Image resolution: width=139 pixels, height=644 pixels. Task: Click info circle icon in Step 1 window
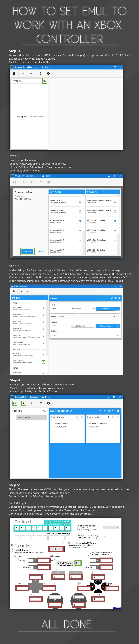pyautogui.click(x=48, y=74)
